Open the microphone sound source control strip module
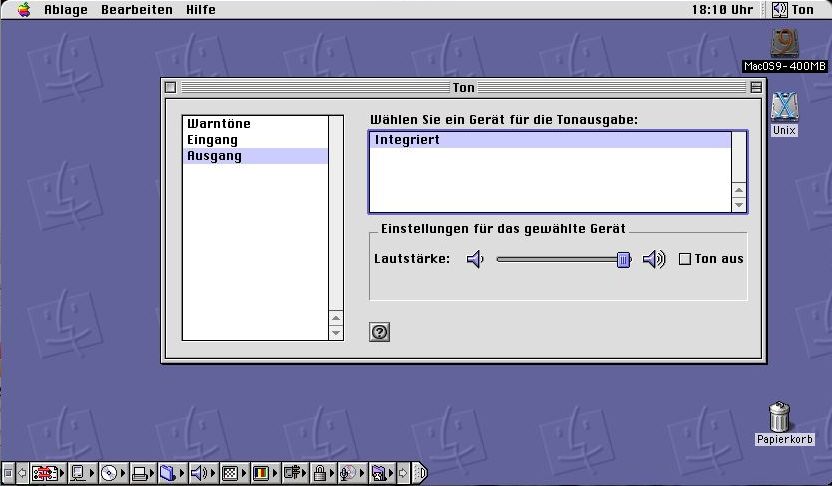This screenshot has height=486, width=832. click(x=352, y=473)
